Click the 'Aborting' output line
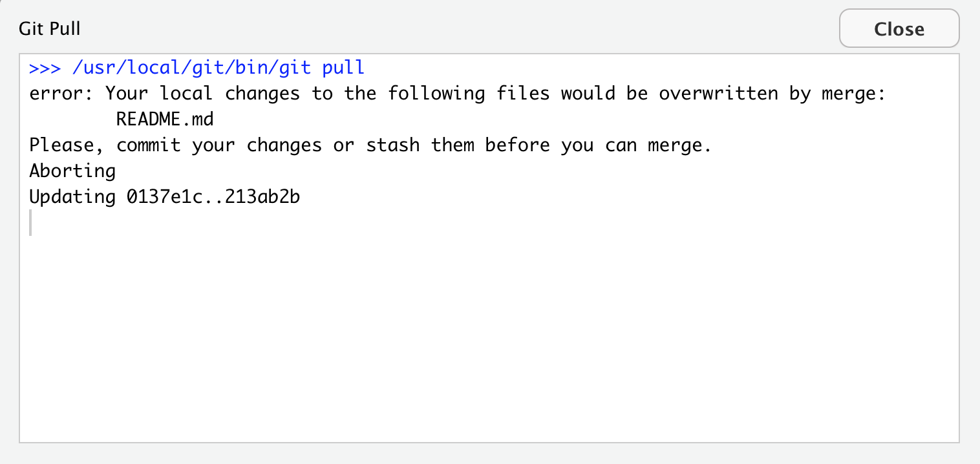980x464 pixels. 72,171
